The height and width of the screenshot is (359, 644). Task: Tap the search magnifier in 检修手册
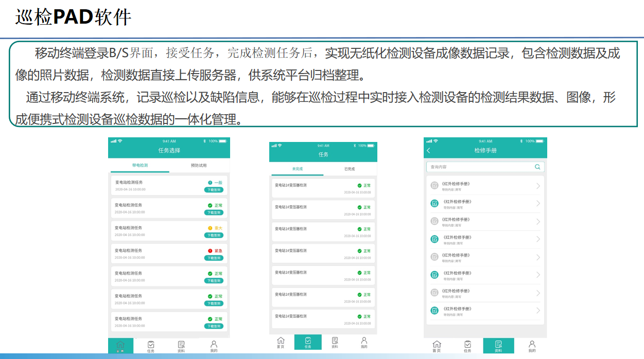coord(537,167)
